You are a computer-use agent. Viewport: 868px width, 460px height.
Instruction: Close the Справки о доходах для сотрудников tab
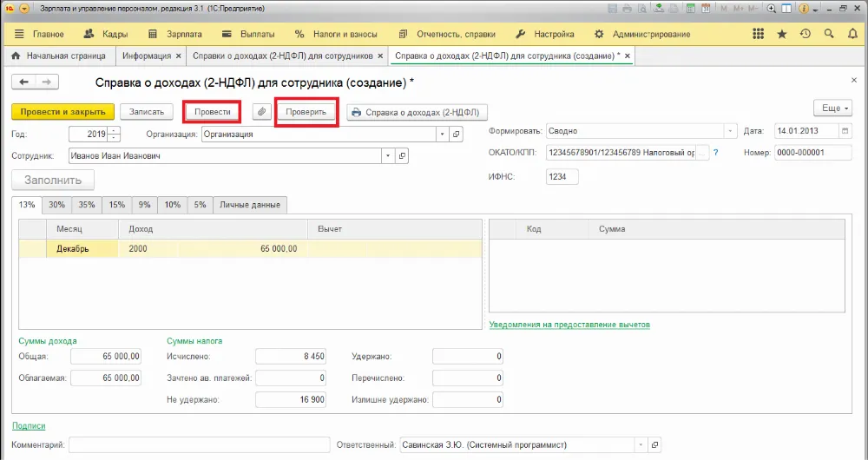[x=380, y=56]
